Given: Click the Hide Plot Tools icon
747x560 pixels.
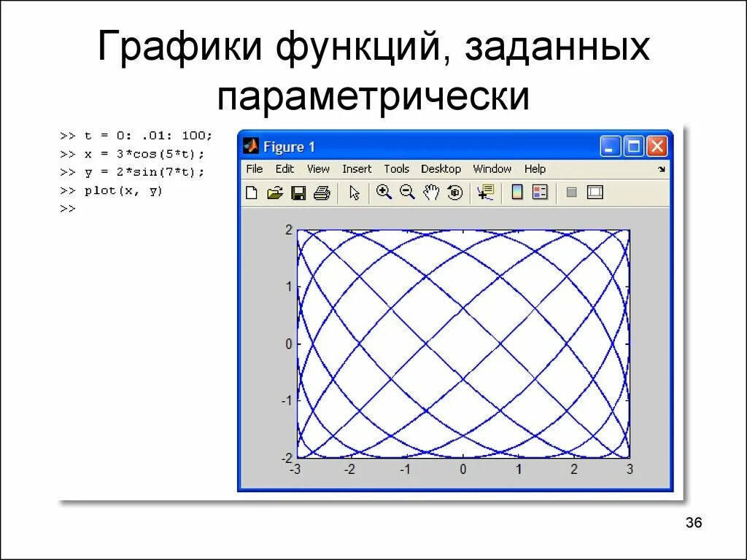Looking at the screenshot, I should coord(572,192).
